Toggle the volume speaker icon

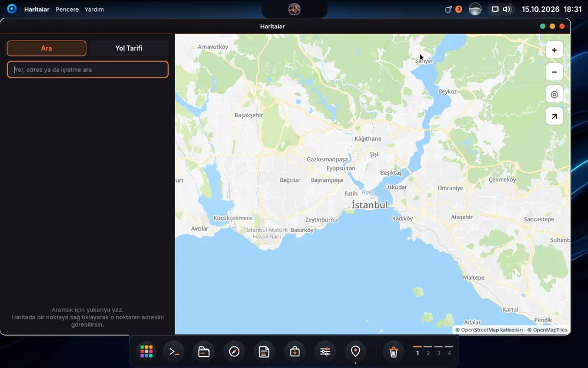coord(507,9)
